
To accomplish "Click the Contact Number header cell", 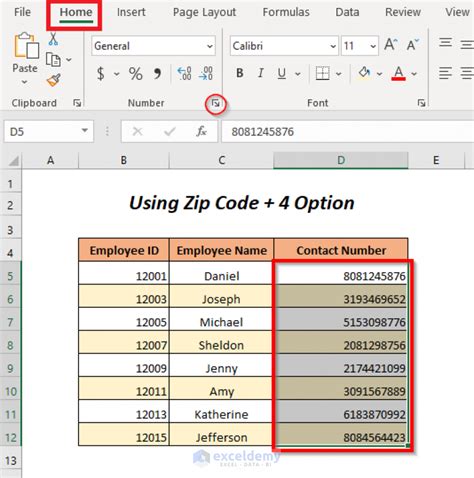I will point(341,250).
